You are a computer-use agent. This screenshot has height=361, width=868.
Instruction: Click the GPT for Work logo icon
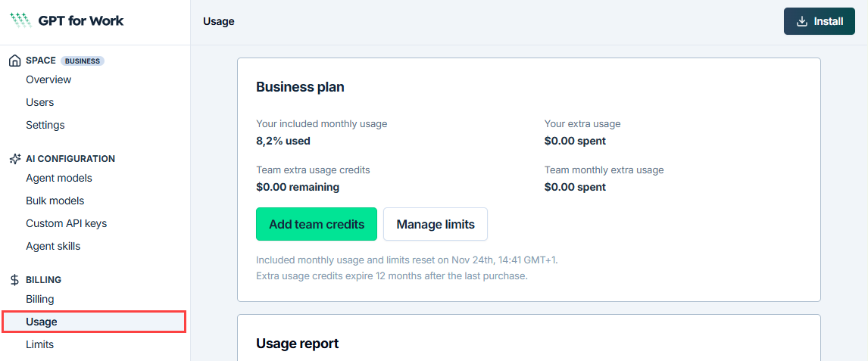click(x=21, y=20)
